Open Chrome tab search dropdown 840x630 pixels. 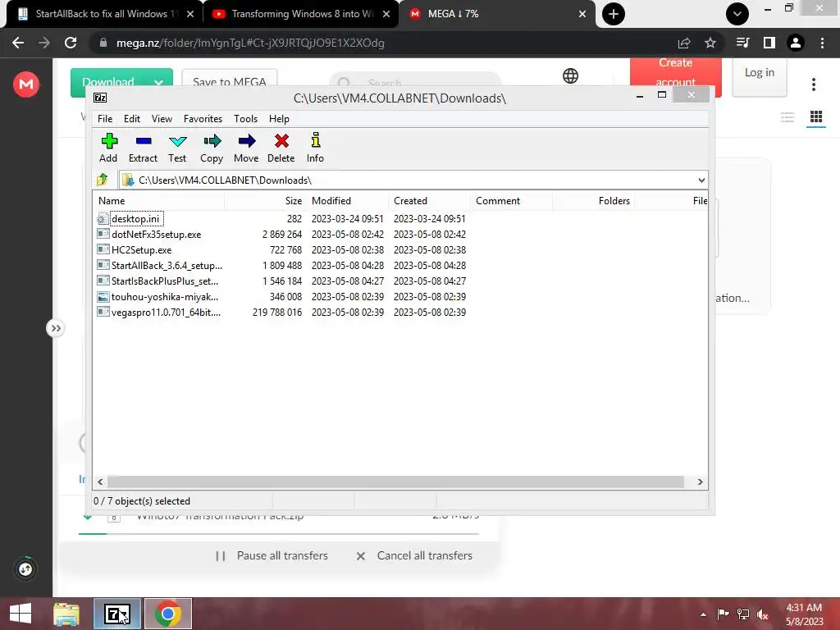click(x=737, y=14)
